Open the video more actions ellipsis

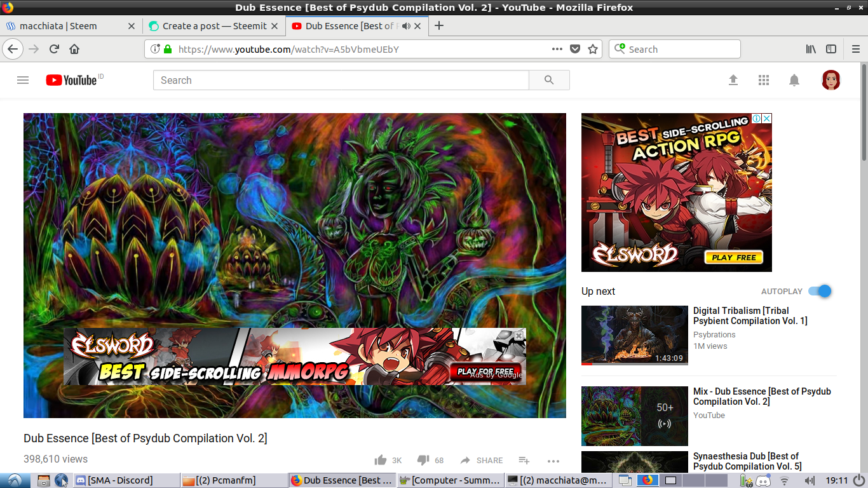pyautogui.click(x=553, y=461)
